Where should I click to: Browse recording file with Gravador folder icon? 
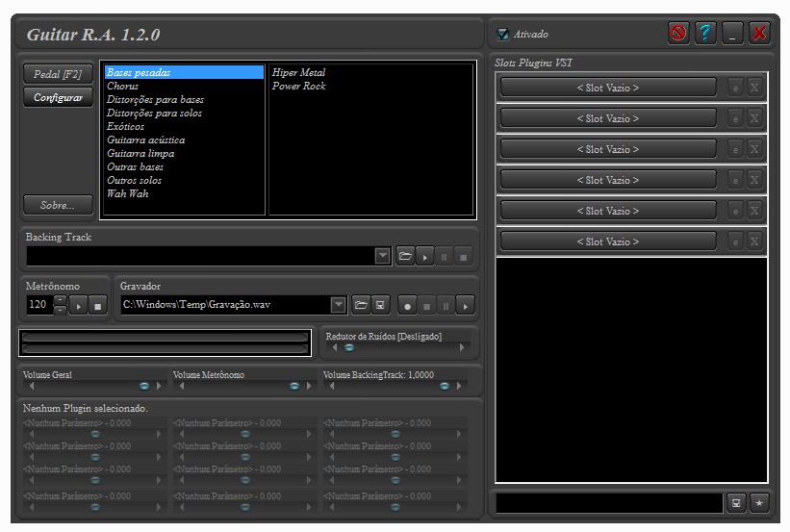[x=361, y=305]
